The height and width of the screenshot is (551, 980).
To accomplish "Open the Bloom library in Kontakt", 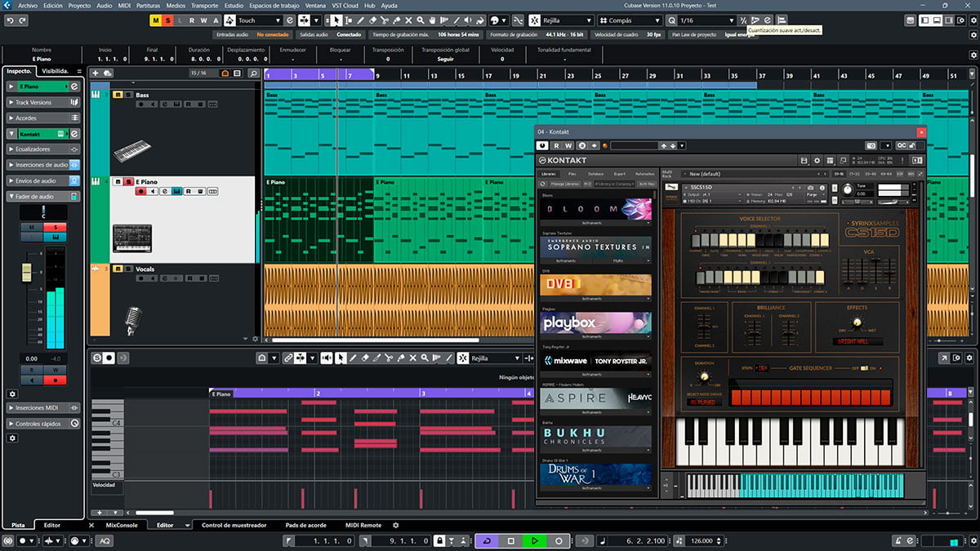I will tap(595, 209).
